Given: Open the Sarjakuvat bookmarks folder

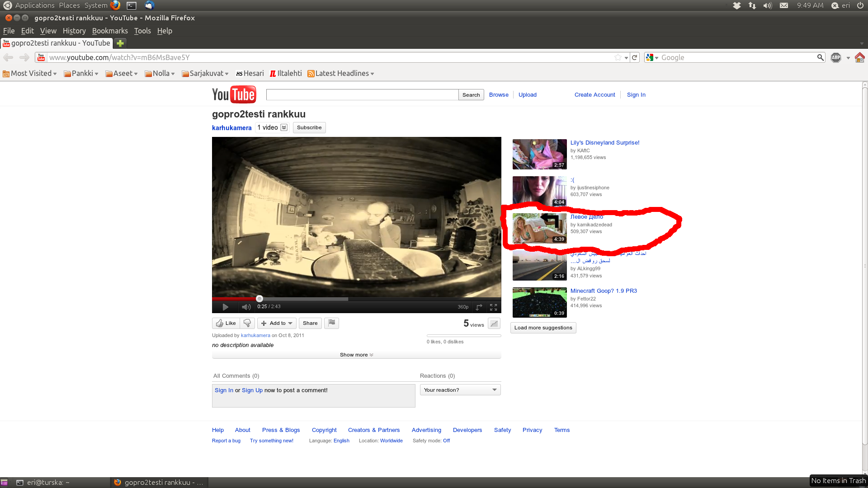Looking at the screenshot, I should 205,74.
